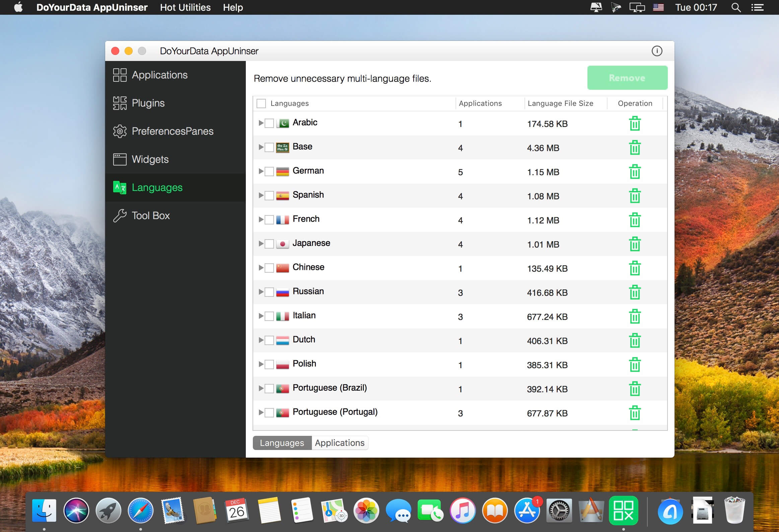The width and height of the screenshot is (779, 532).
Task: Click the Chinese row trash icon
Action: [x=635, y=268]
